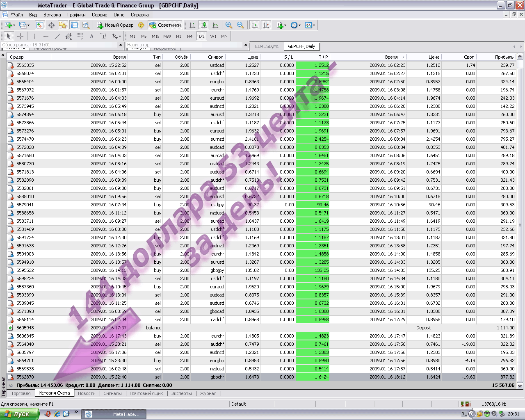Open the Strategy Tester magnifier icon

[85, 25]
